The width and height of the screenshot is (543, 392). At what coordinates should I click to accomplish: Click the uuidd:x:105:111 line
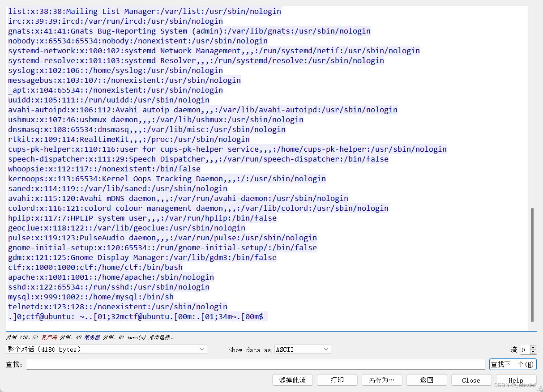[109, 100]
